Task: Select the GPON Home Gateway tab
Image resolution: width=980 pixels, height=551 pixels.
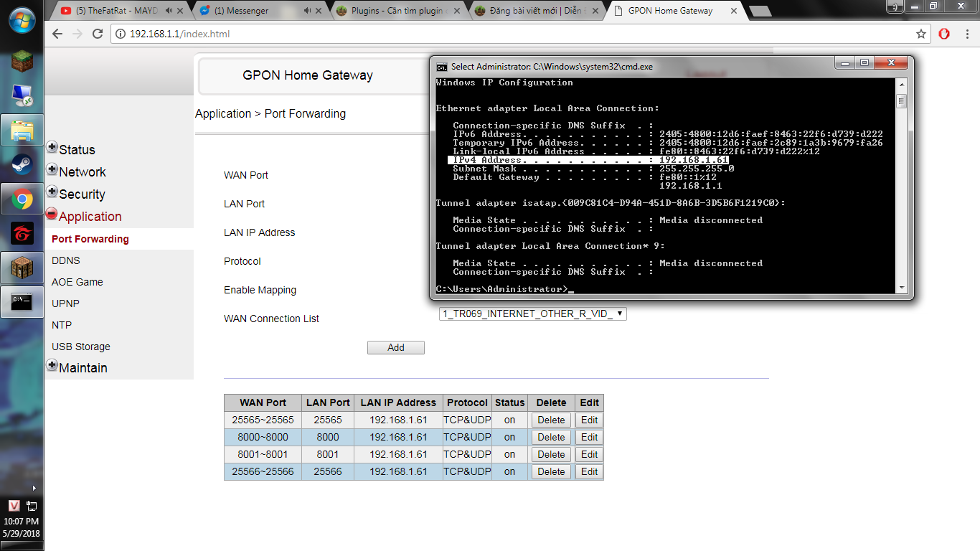Action: (x=674, y=11)
